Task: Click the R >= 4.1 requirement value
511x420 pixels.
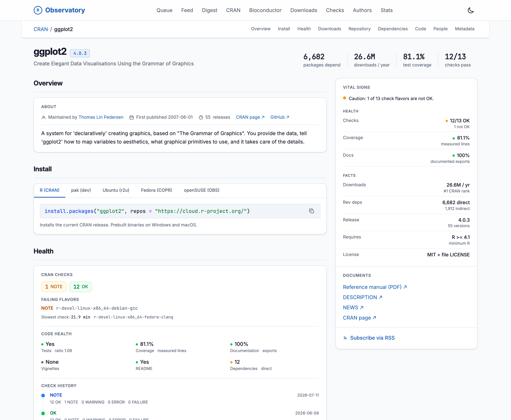Action: point(460,237)
